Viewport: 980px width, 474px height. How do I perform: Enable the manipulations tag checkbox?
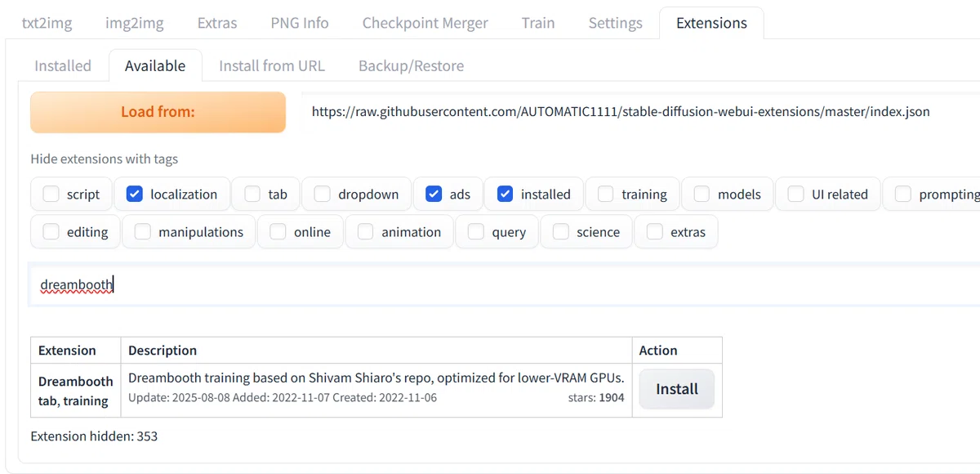click(x=143, y=232)
